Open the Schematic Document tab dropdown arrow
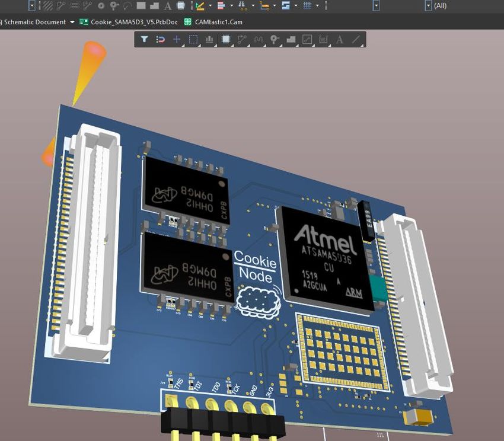Viewport: 504px width, 441px height. (72, 22)
